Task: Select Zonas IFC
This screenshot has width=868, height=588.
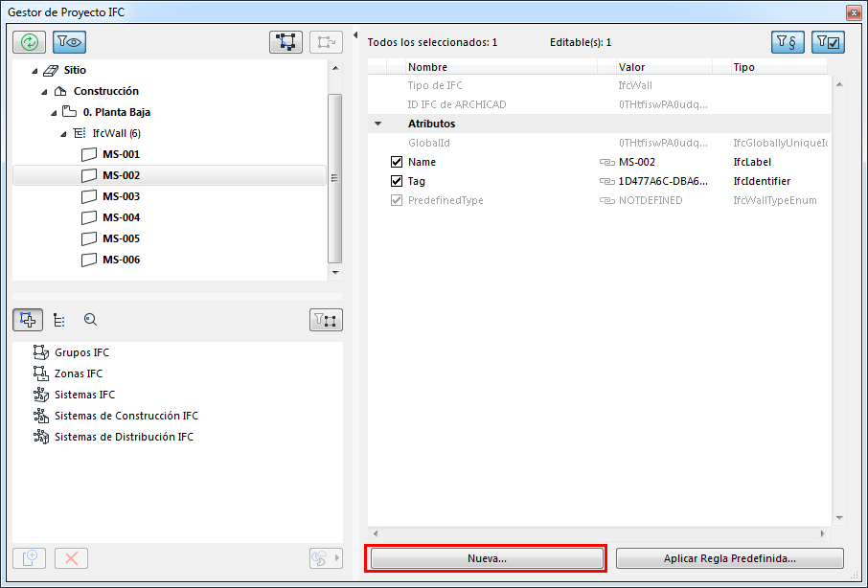Action: pyautogui.click(x=79, y=373)
